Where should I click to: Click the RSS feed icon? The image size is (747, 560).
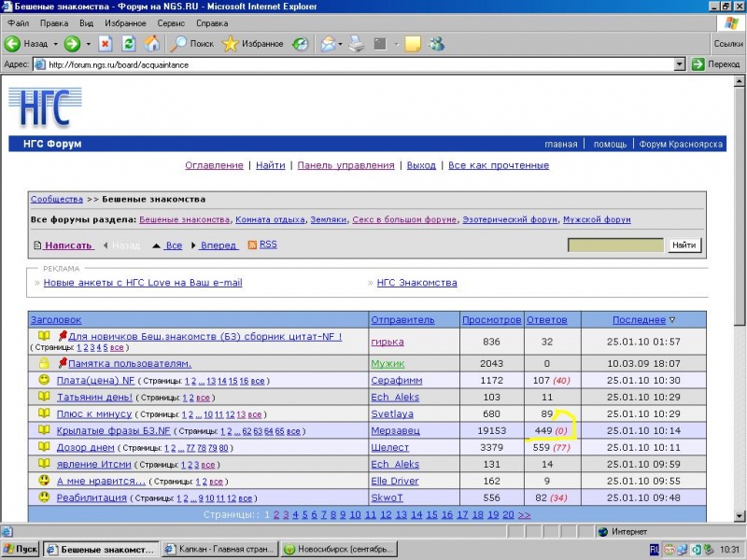coord(252,245)
